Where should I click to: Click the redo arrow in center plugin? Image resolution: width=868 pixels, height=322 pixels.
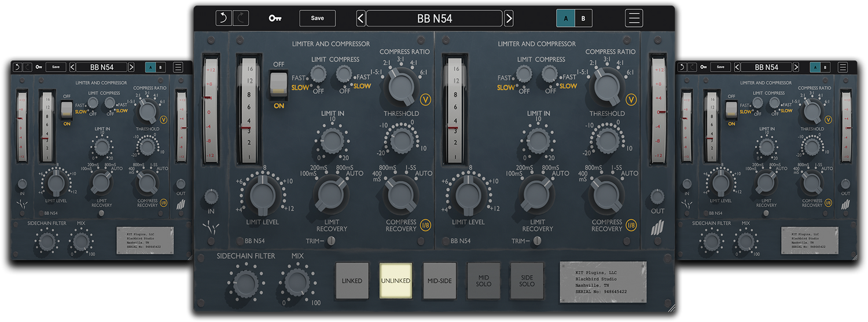pos(241,18)
